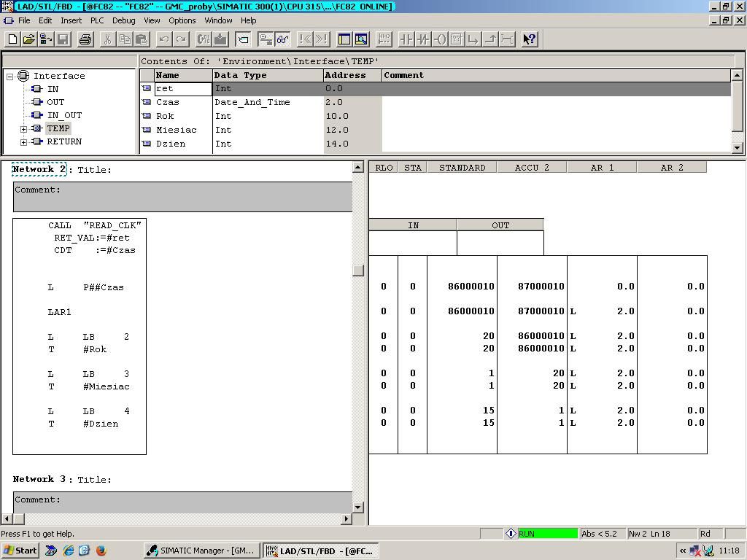Launch Firefox from quick launch
The height and width of the screenshot is (560, 747).
tap(101, 551)
